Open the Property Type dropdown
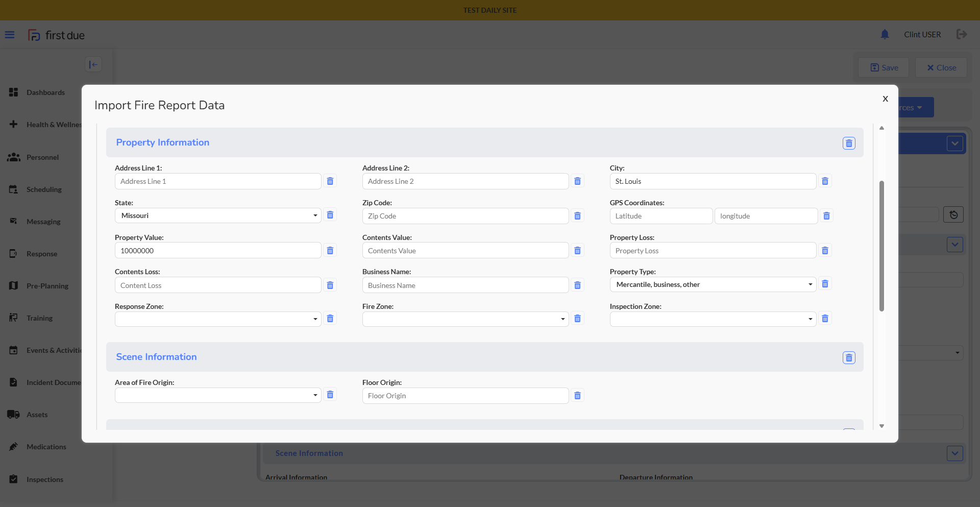 (x=713, y=284)
